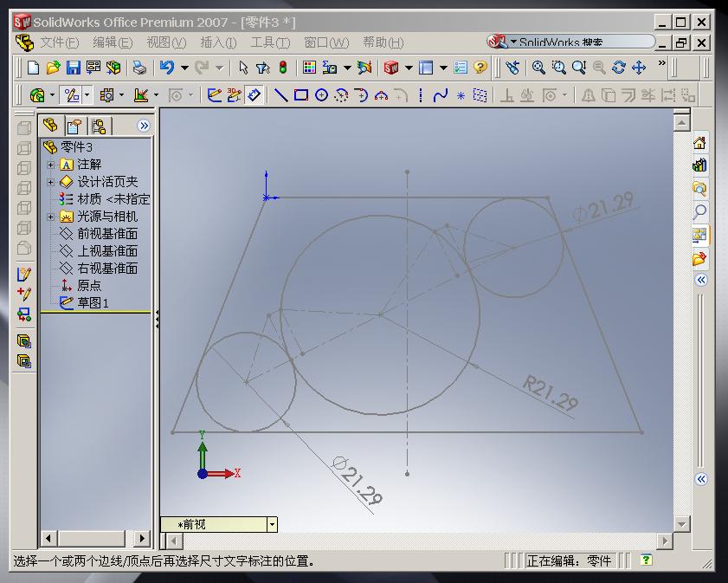Activate the Rotate View tool
This screenshot has width=728, height=583.
pyautogui.click(x=619, y=68)
